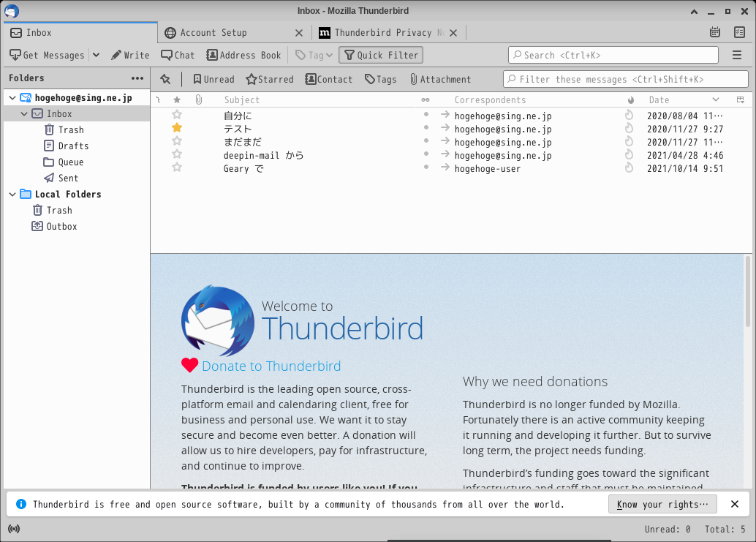Dismiss the open source notification bar
Image resolution: width=756 pixels, height=542 pixels.
735,504
